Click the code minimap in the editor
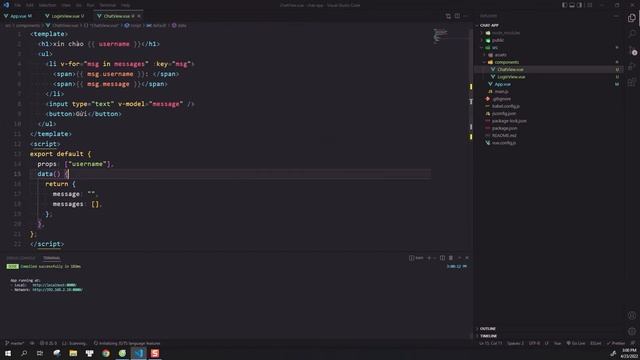Screen dimensions: 640x360 point(440,36)
